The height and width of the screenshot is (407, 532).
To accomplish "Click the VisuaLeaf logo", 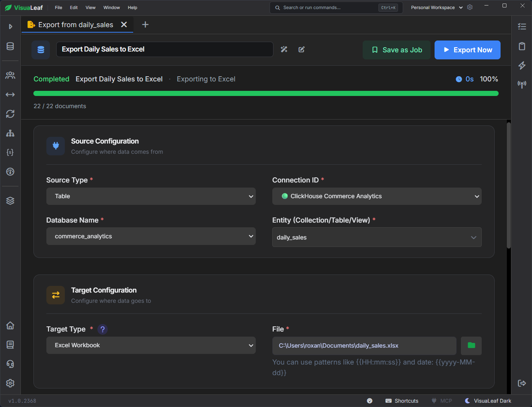I will pos(24,7).
